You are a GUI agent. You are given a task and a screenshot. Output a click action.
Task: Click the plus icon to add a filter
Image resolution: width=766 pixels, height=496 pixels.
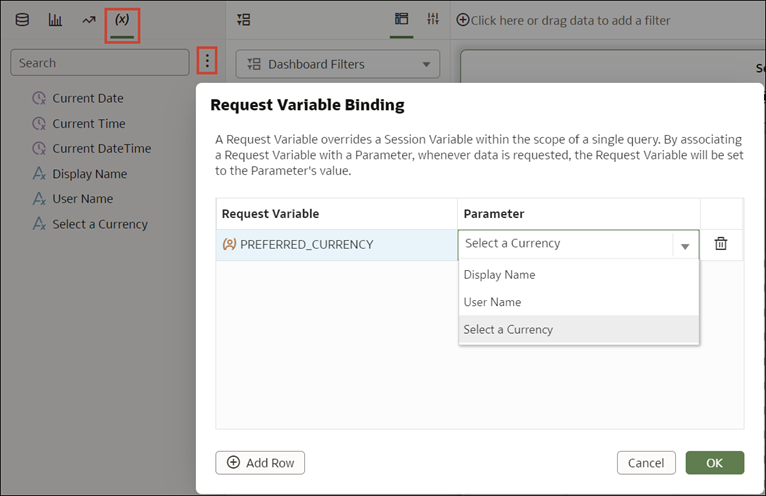coord(463,20)
